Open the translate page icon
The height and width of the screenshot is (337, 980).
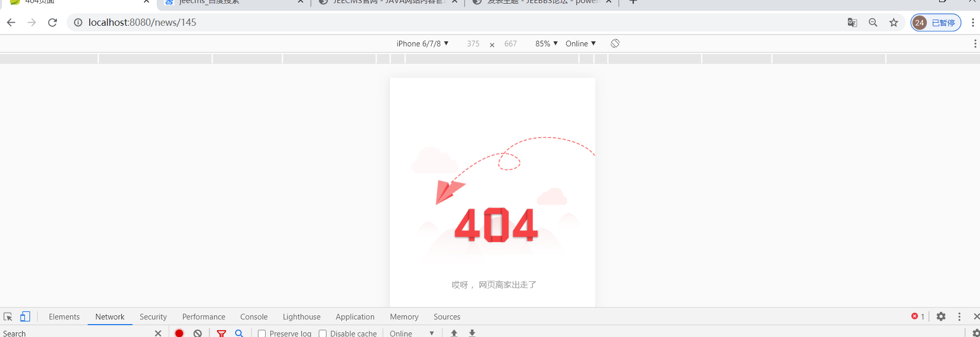(852, 23)
